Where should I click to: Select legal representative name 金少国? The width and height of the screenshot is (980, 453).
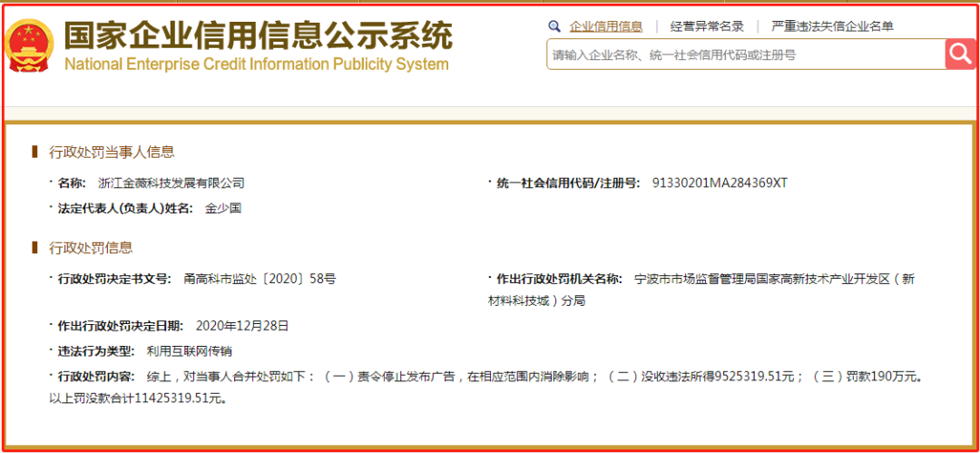[223, 209]
